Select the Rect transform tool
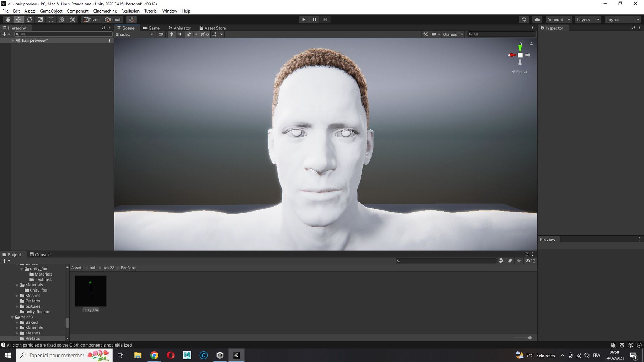644x362 pixels. click(x=51, y=20)
